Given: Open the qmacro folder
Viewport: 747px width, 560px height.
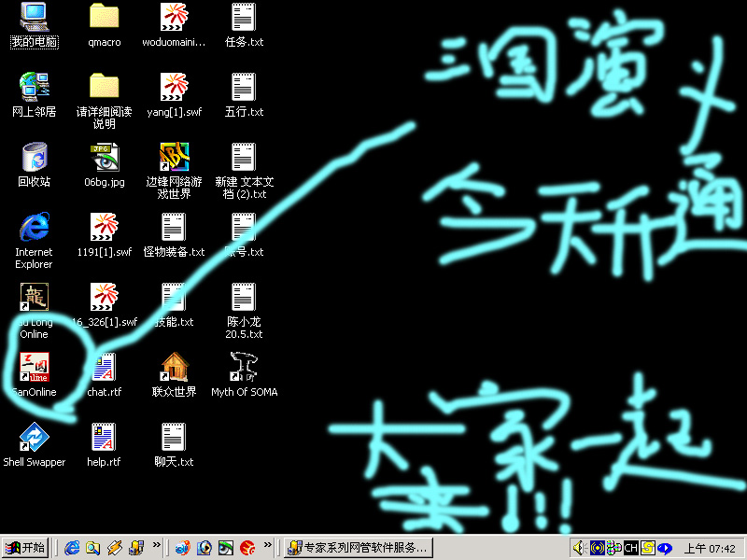Looking at the screenshot, I should (x=104, y=18).
